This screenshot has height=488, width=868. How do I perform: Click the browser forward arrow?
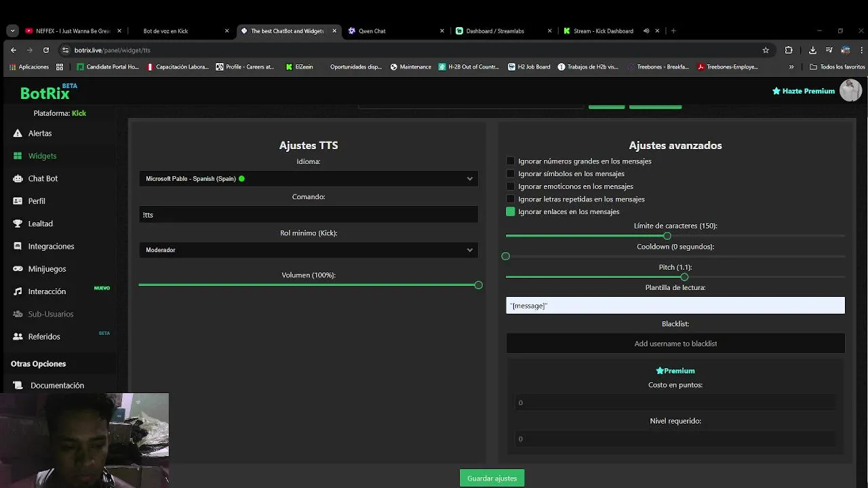pyautogui.click(x=30, y=50)
